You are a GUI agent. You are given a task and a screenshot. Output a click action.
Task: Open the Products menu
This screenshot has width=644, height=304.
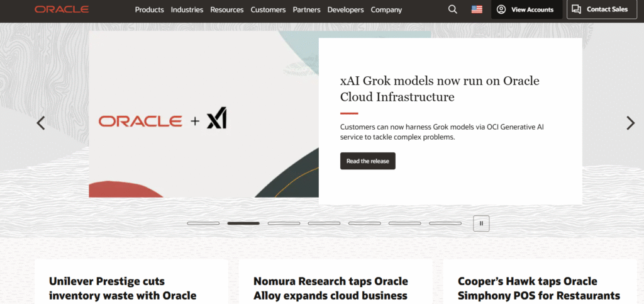click(150, 9)
